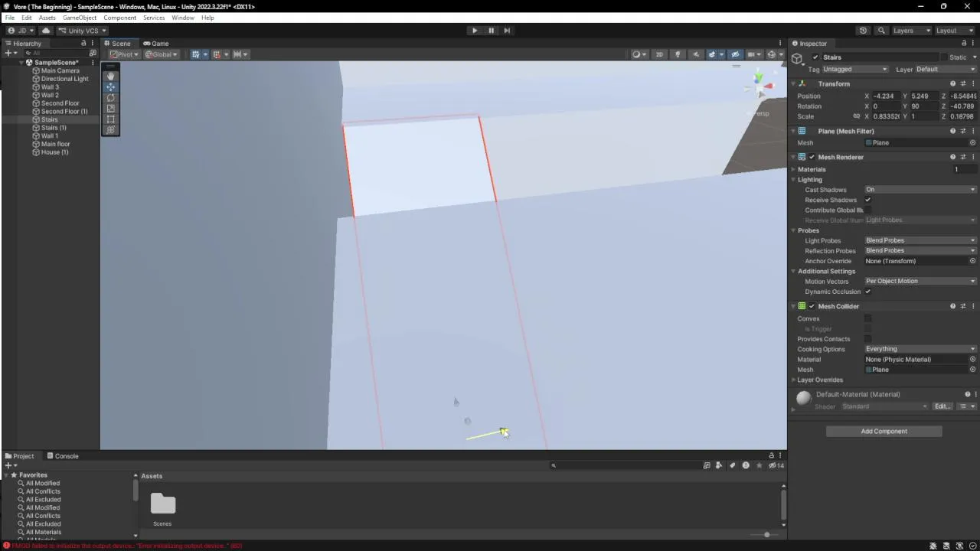The height and width of the screenshot is (551, 980).
Task: Open the global search magnifier icon
Action: (x=882, y=31)
